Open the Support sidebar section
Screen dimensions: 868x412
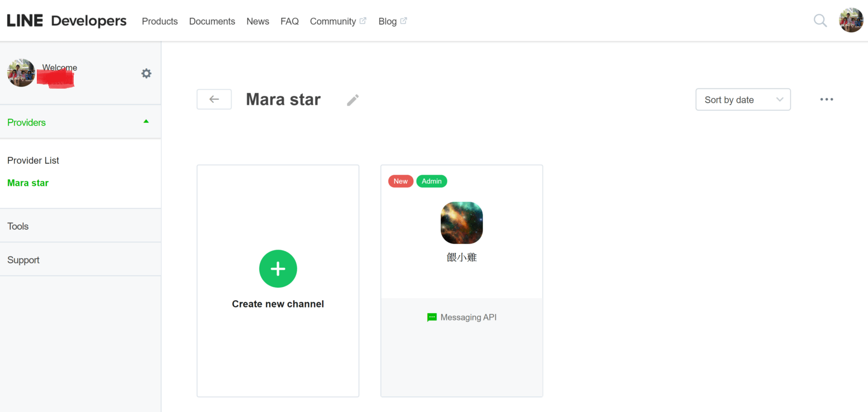click(x=80, y=260)
